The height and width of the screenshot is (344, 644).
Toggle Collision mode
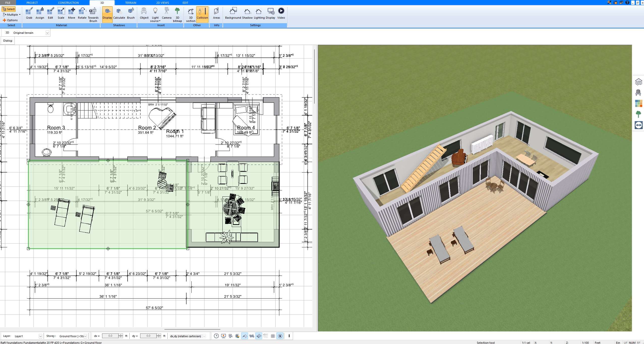point(202,14)
